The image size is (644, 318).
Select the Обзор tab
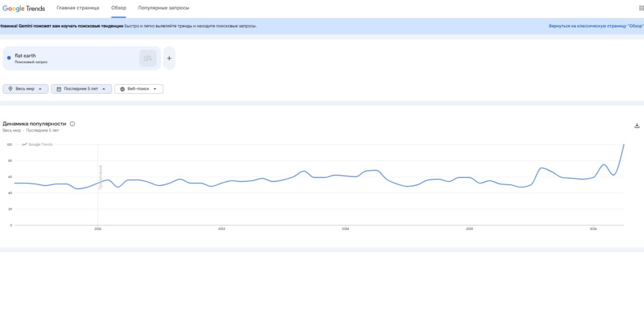(119, 8)
